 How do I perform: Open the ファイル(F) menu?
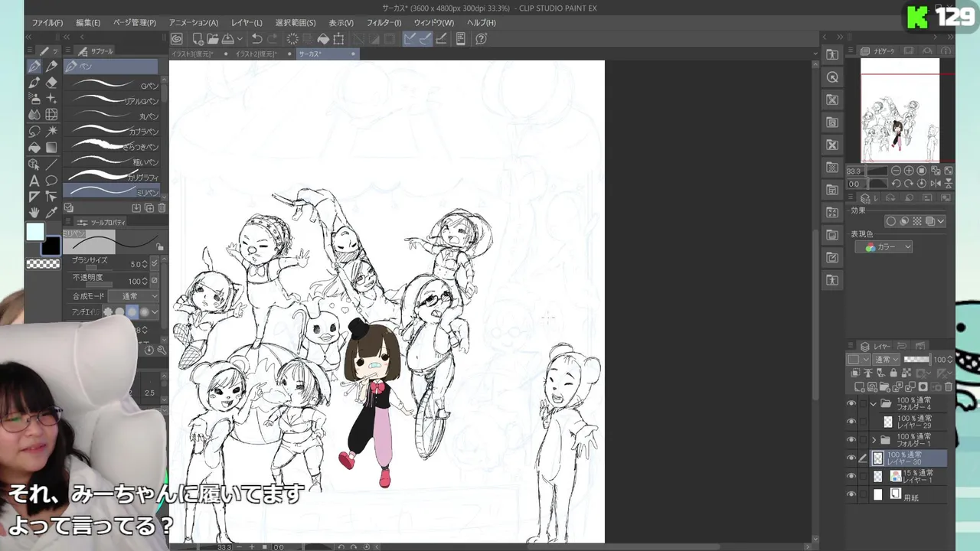(47, 23)
